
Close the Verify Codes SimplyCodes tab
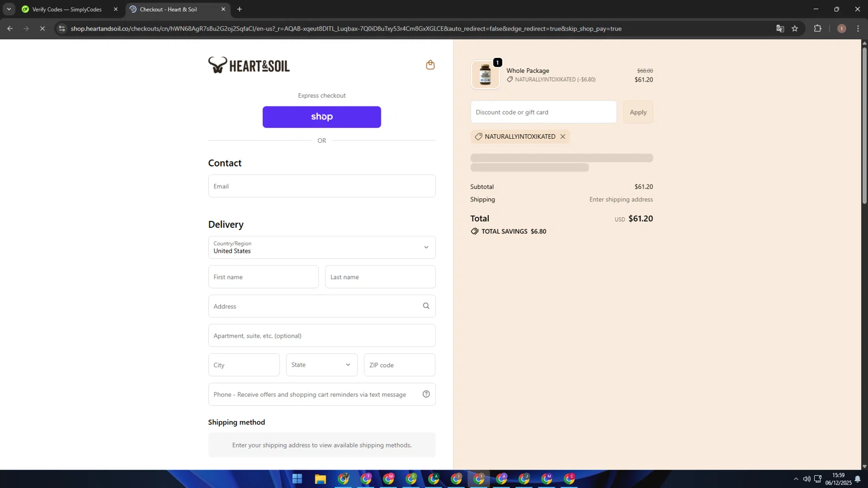(x=115, y=9)
